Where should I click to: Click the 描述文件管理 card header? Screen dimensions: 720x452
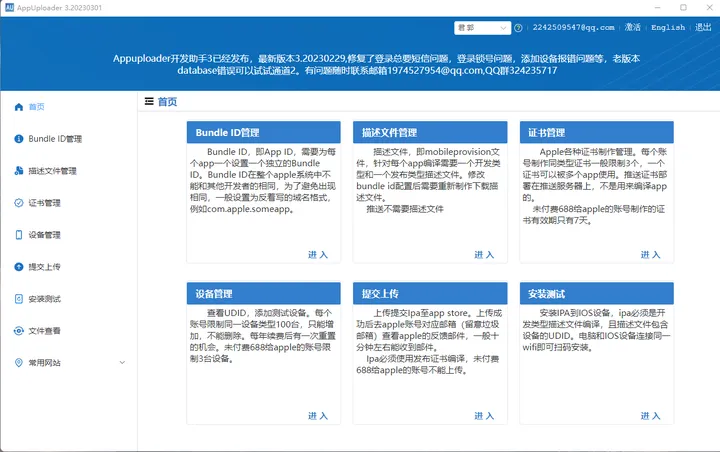[430, 132]
